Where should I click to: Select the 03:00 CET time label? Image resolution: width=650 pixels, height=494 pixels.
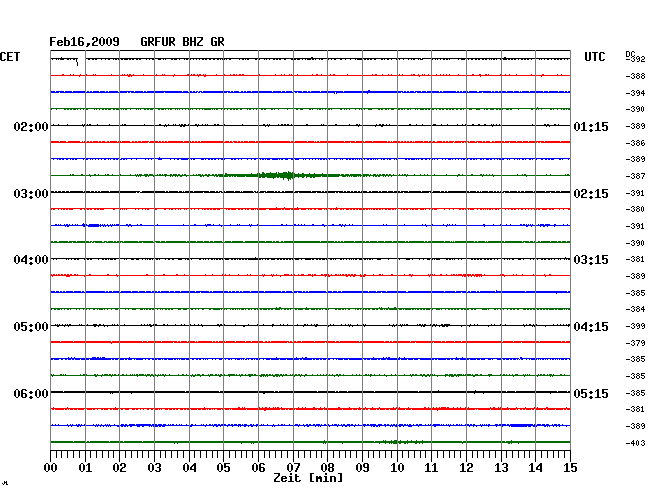[31, 194]
